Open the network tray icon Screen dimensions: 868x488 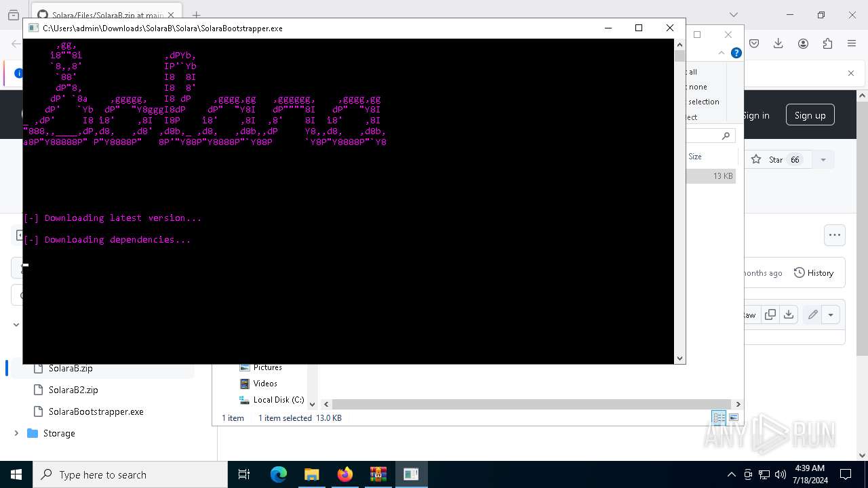point(764,474)
